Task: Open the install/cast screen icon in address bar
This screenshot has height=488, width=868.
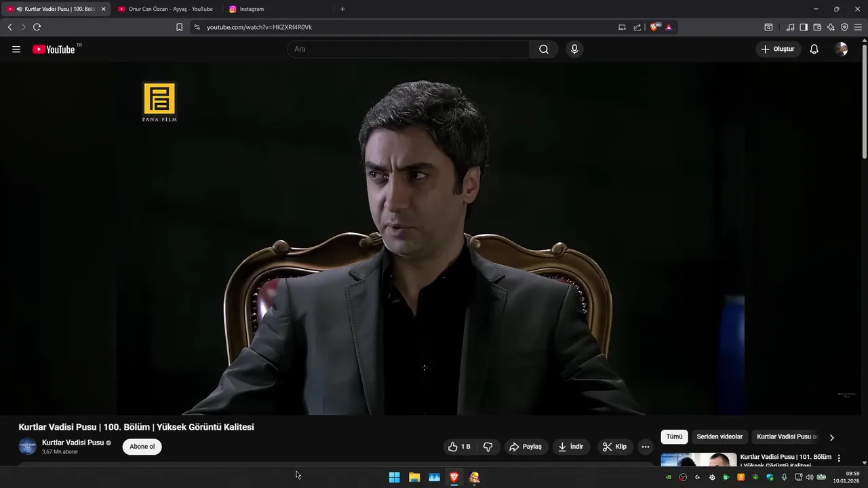Action: [622, 27]
